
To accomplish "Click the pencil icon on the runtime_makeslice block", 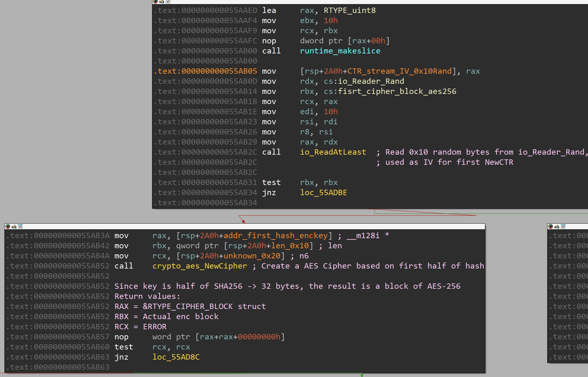I will pyautogui.click(x=162, y=2).
